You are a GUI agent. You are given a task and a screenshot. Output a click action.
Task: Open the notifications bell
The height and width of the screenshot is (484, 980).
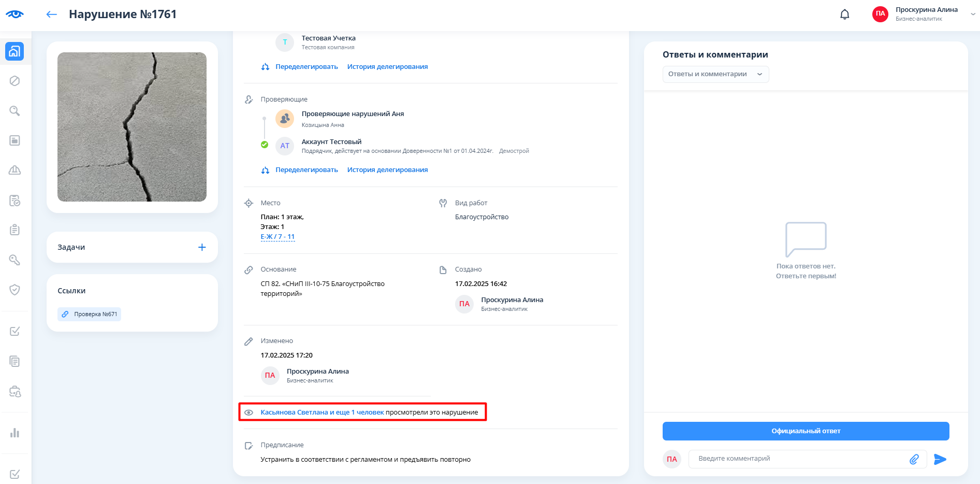tap(844, 15)
